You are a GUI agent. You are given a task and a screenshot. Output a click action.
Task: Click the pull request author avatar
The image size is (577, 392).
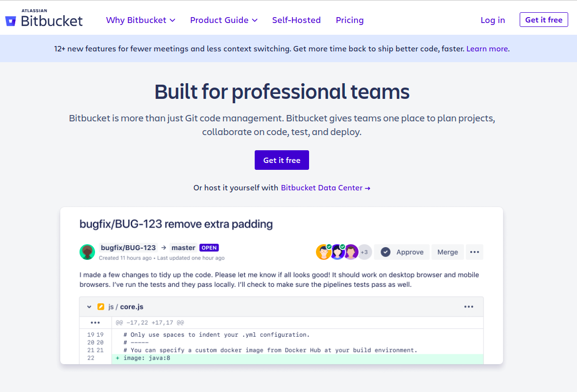87,252
